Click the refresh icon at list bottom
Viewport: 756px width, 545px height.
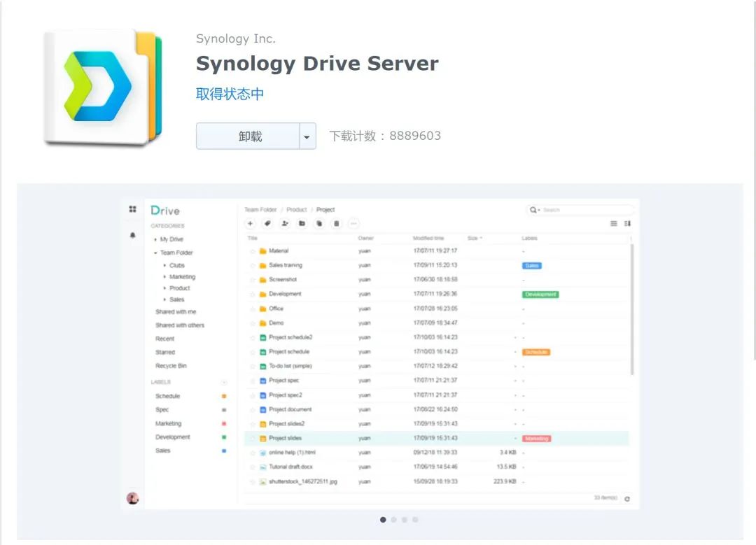(x=627, y=499)
